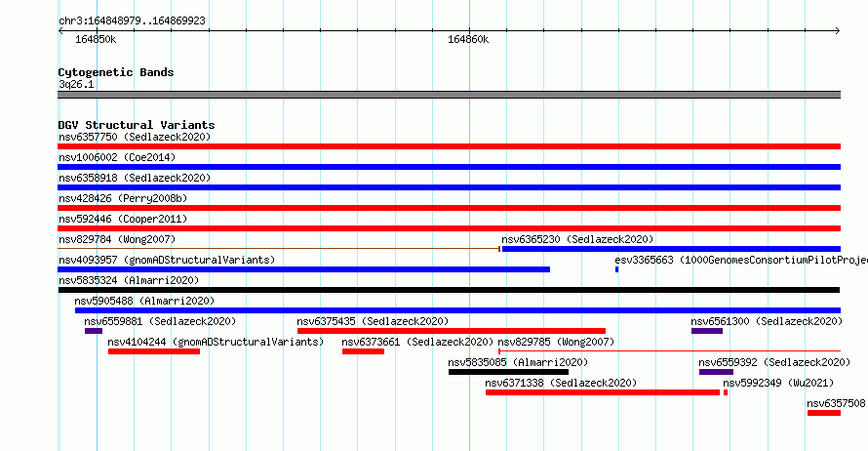Click the red bar of nsv6357508

[x=824, y=413]
